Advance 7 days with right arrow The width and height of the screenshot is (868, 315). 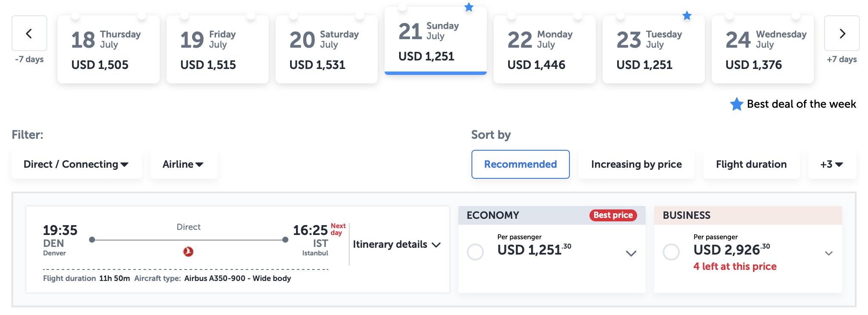click(842, 33)
